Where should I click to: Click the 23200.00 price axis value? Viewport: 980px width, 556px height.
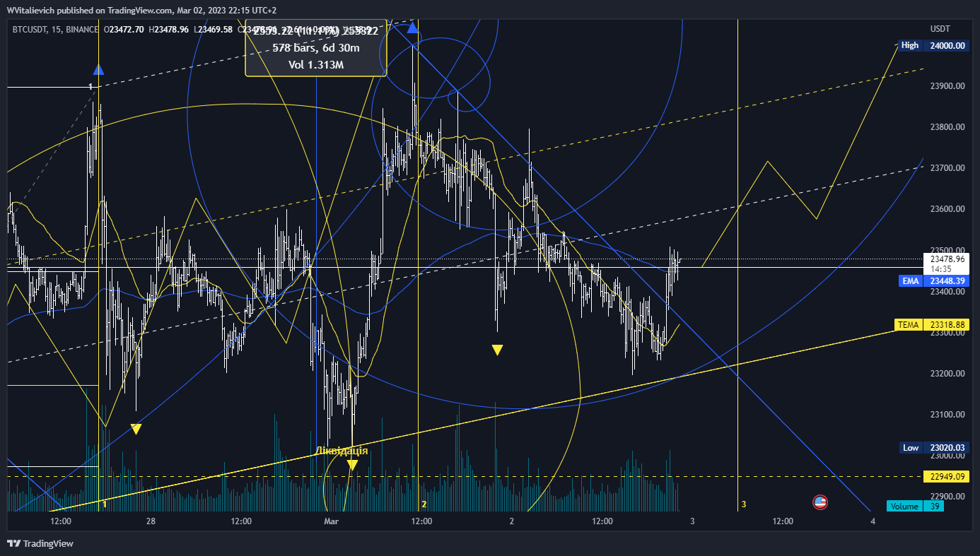point(947,373)
